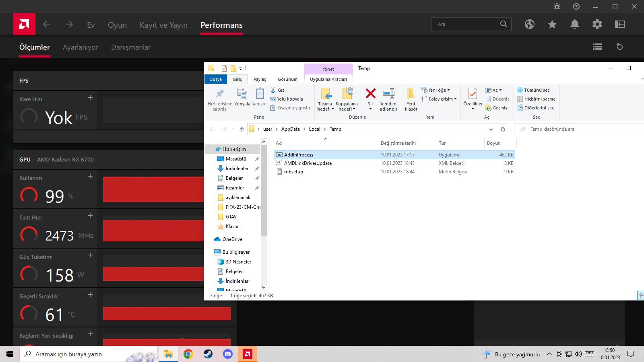Open Discord from the taskbar
This screenshot has height=362, width=644.
pyautogui.click(x=227, y=354)
